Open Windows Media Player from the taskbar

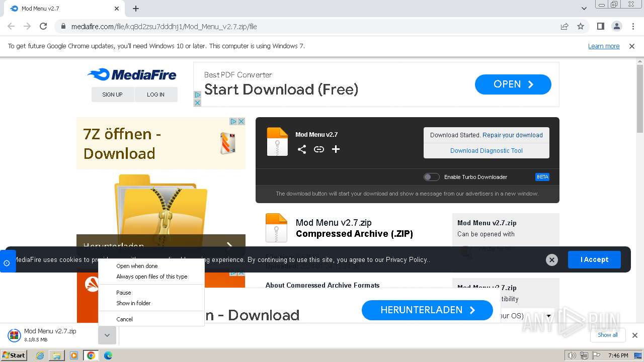point(74,355)
